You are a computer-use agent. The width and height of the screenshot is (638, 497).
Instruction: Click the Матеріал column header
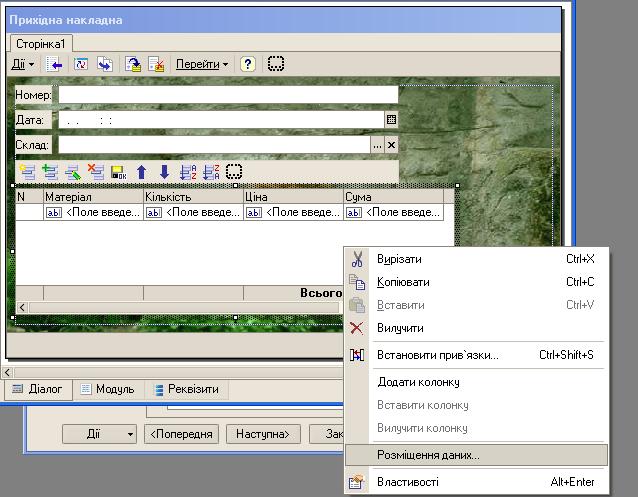(x=93, y=197)
